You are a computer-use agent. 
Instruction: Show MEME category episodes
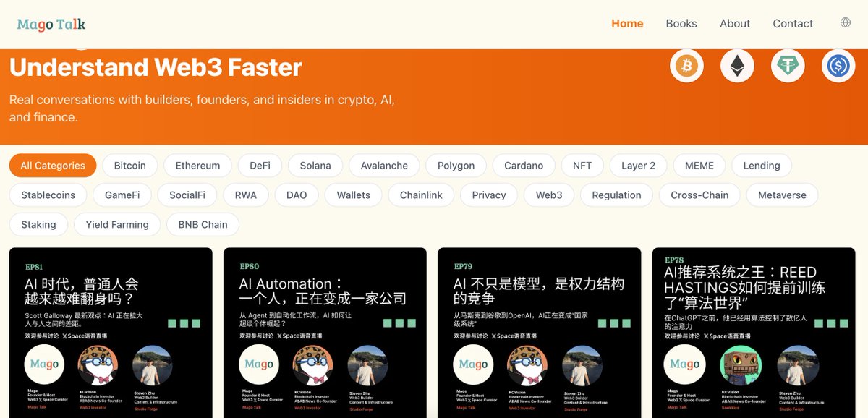point(699,166)
